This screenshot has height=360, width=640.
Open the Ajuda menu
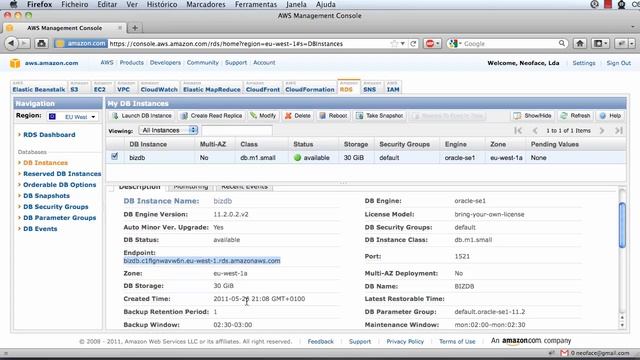click(x=326, y=4)
